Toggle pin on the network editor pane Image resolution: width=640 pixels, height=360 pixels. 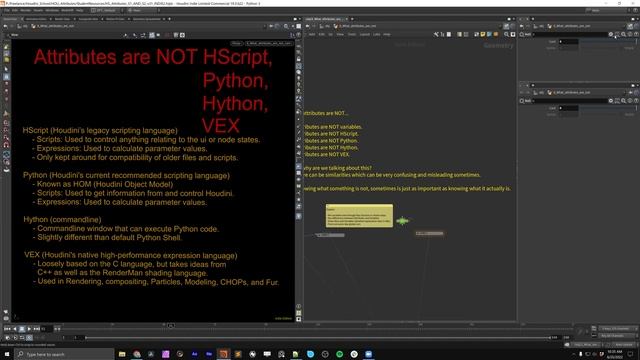[506, 26]
